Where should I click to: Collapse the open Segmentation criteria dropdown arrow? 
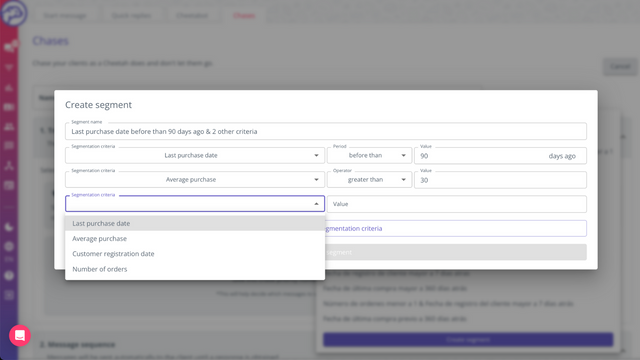pyautogui.click(x=316, y=204)
